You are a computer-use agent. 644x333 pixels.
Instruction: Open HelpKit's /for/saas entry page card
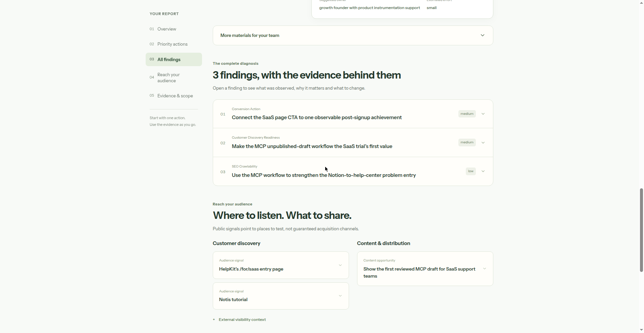(281, 265)
